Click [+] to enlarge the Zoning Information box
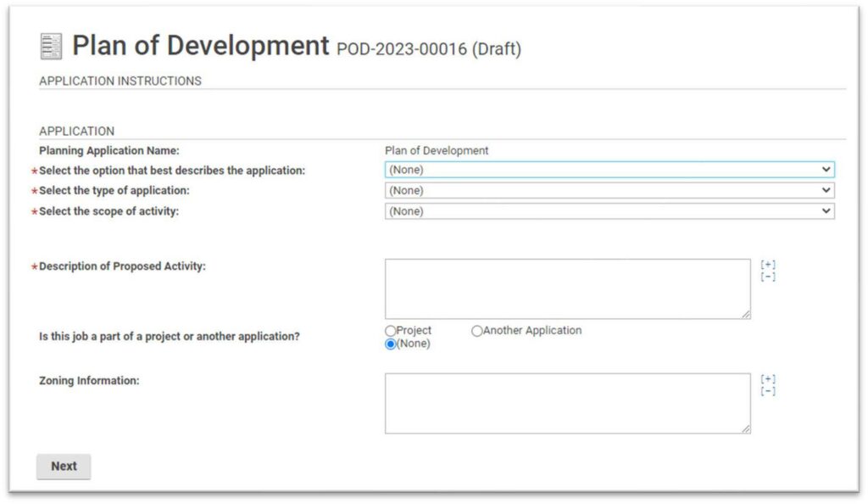868x504 pixels. 767,380
